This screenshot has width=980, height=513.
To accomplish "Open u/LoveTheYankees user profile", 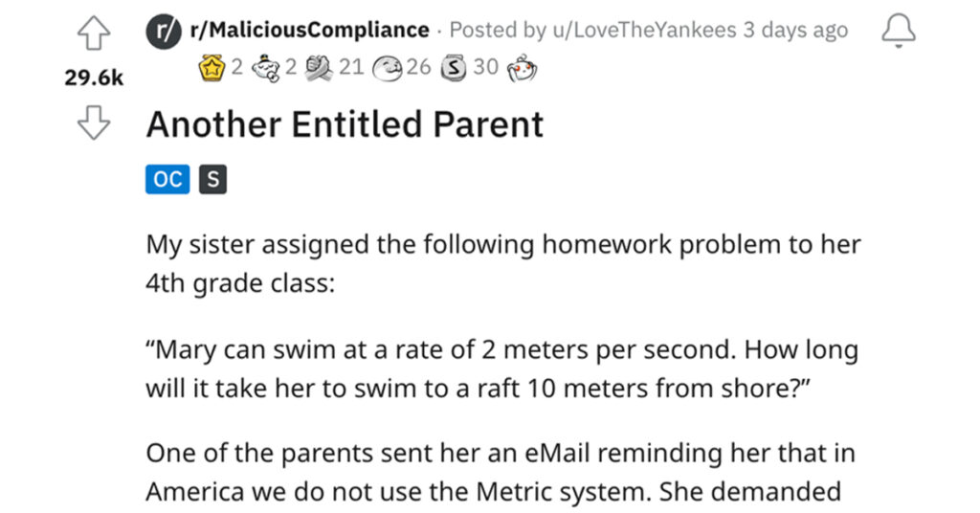I will click(644, 30).
